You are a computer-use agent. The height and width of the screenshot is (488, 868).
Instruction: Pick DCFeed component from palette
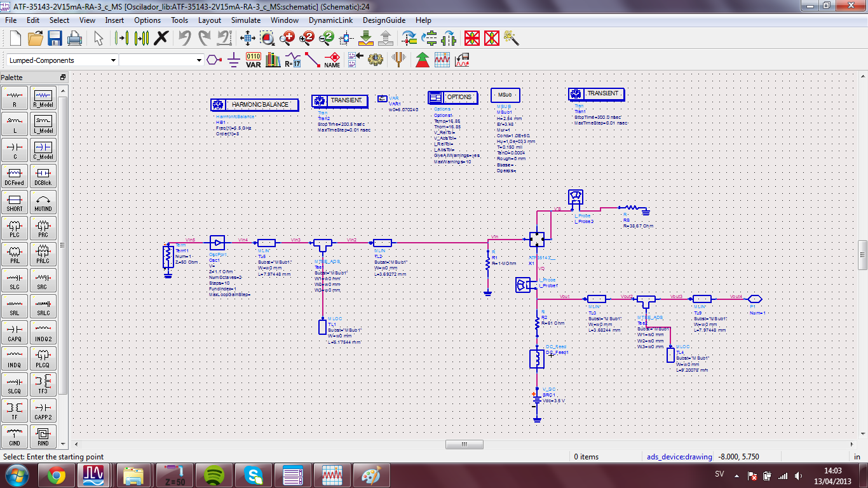pos(14,175)
